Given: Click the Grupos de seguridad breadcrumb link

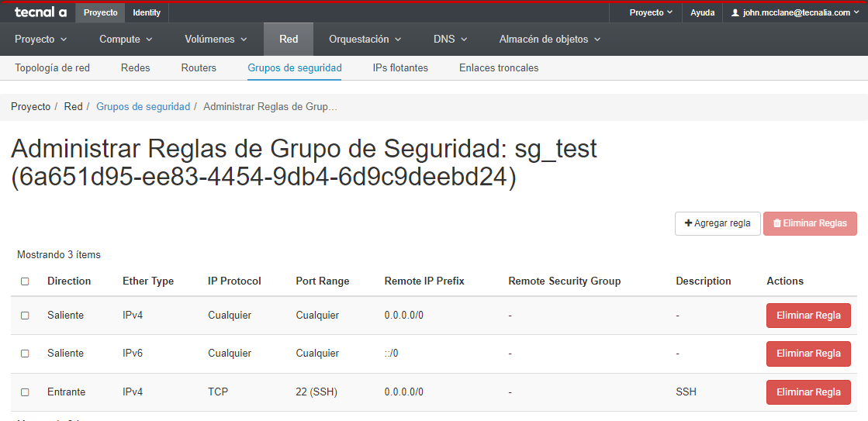Looking at the screenshot, I should pyautogui.click(x=143, y=106).
